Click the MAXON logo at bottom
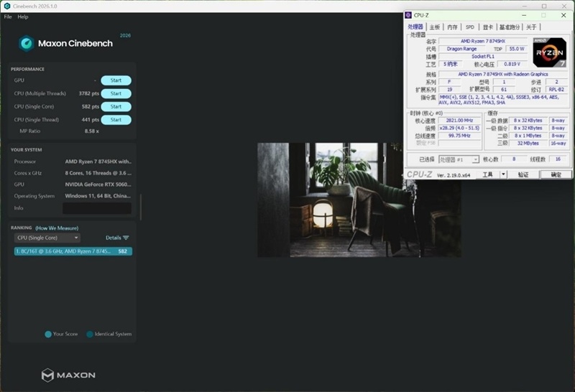 click(x=68, y=375)
